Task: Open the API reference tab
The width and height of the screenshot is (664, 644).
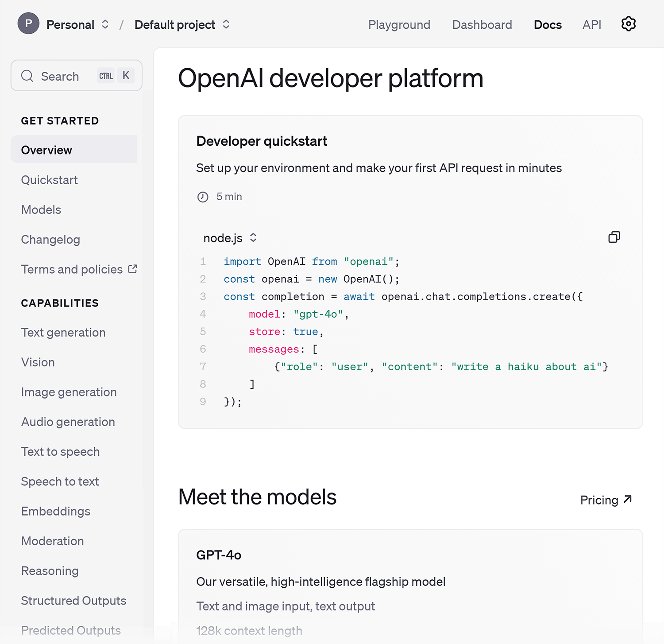Action: (592, 25)
